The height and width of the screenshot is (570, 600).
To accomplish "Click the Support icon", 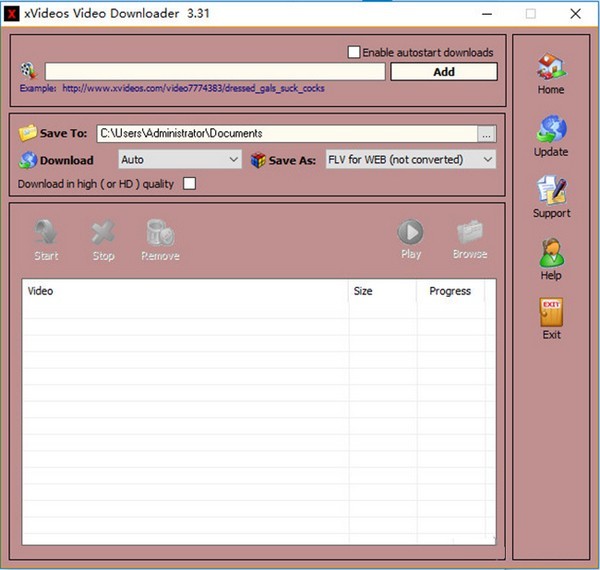I will 551,191.
